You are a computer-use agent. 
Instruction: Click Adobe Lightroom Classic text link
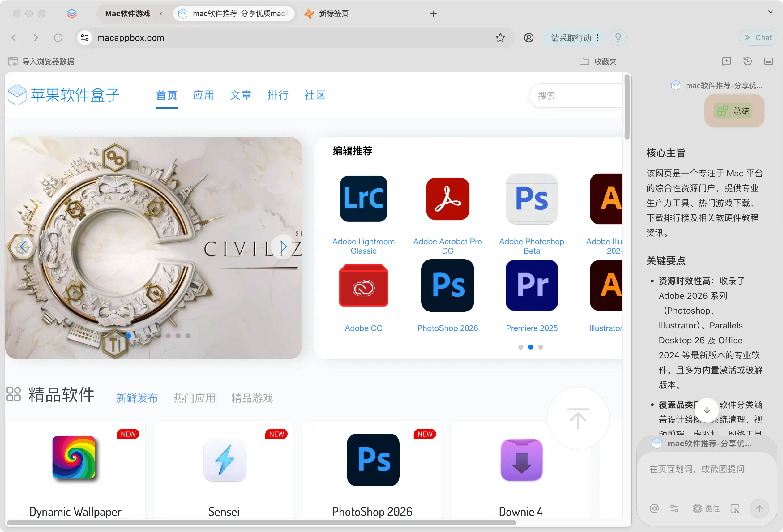(x=364, y=246)
